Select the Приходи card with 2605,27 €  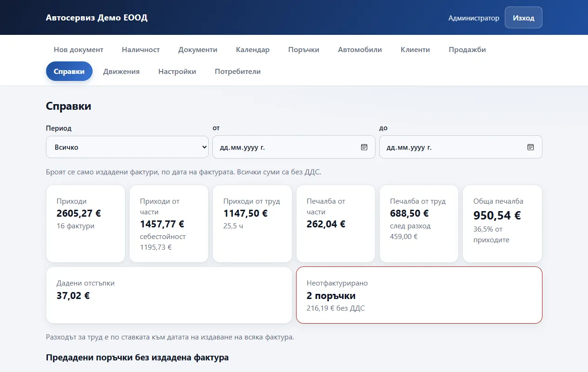[x=86, y=224]
